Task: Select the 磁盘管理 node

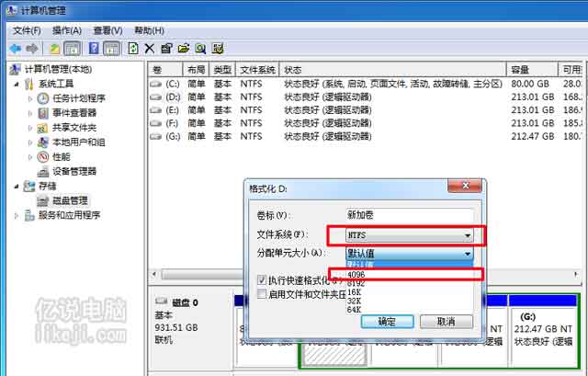Action: pos(70,200)
